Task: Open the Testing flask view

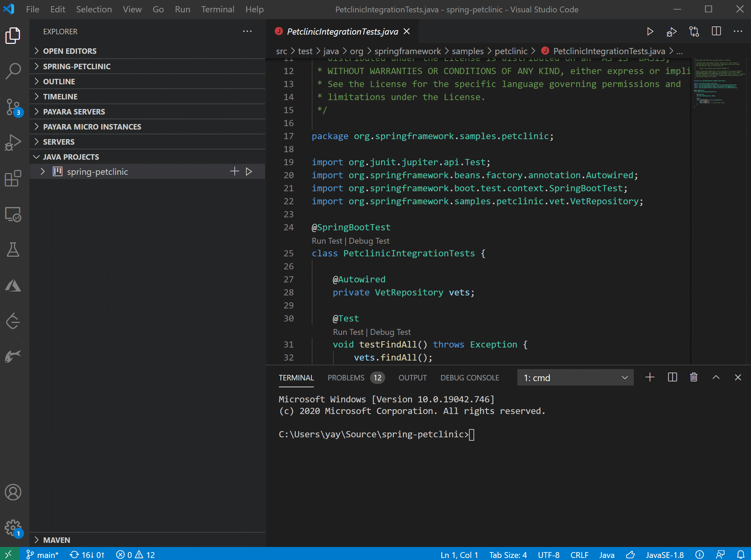Action: pyautogui.click(x=13, y=249)
